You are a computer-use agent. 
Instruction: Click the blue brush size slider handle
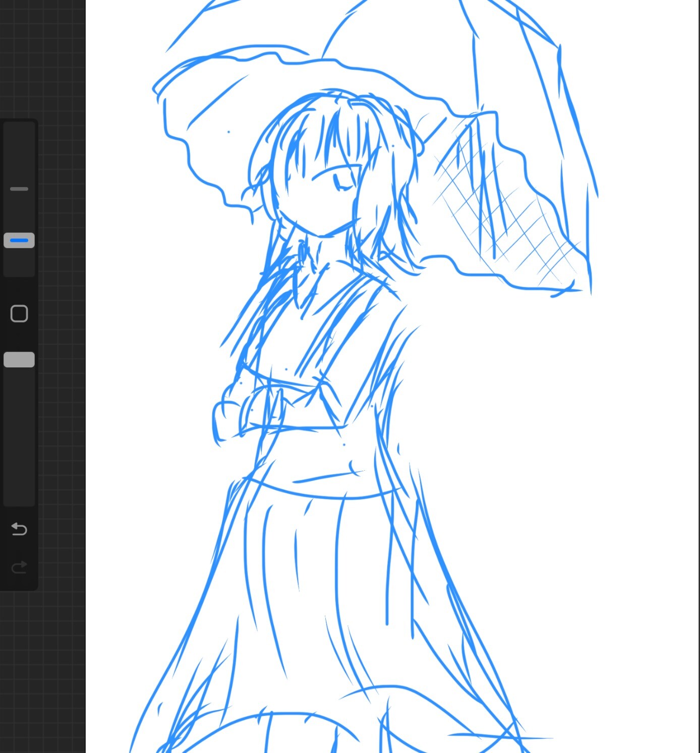(x=19, y=240)
